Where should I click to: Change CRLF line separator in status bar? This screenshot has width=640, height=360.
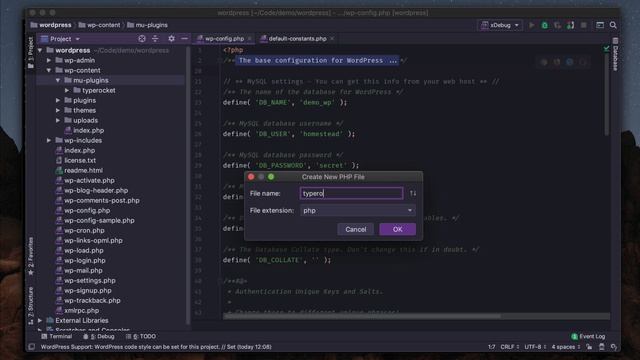[x=509, y=347]
